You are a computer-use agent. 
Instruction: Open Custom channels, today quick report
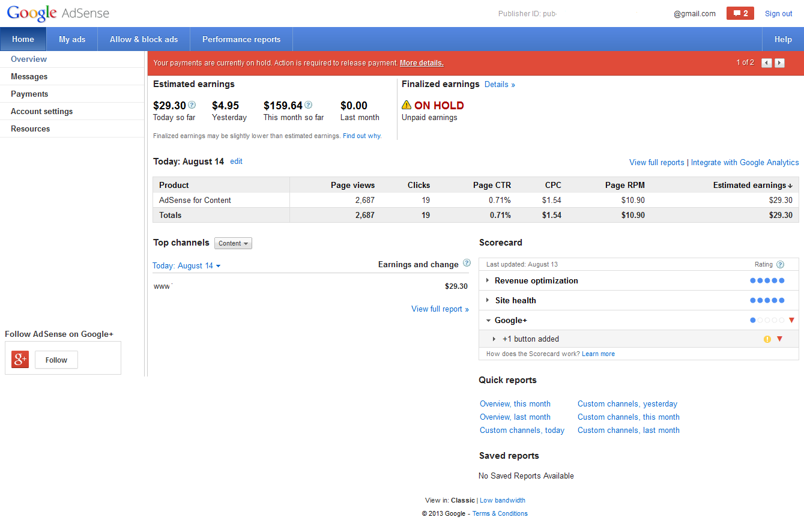(x=522, y=430)
